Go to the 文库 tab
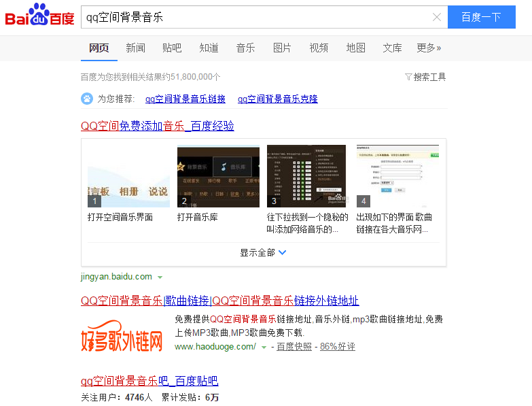The width and height of the screenshot is (532, 406). point(392,48)
